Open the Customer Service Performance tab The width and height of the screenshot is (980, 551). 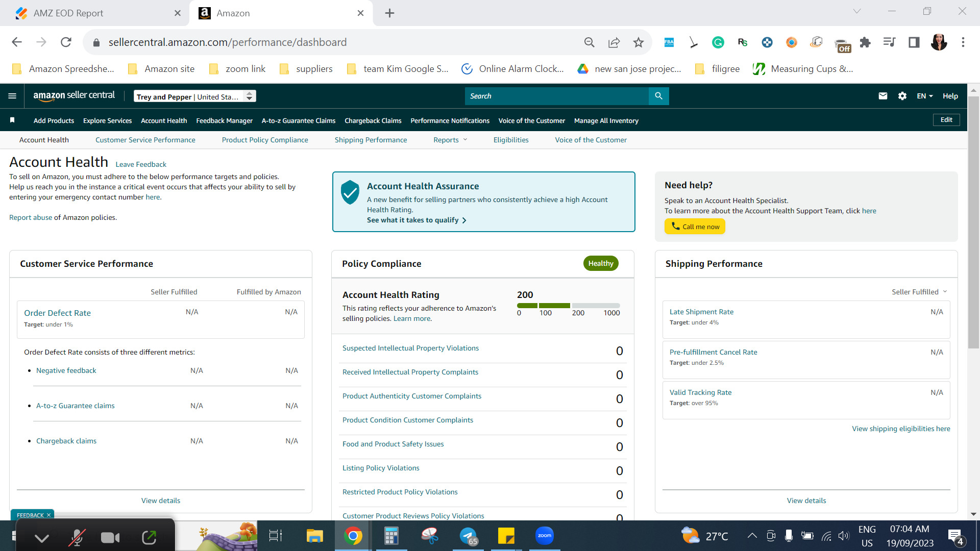point(145,140)
